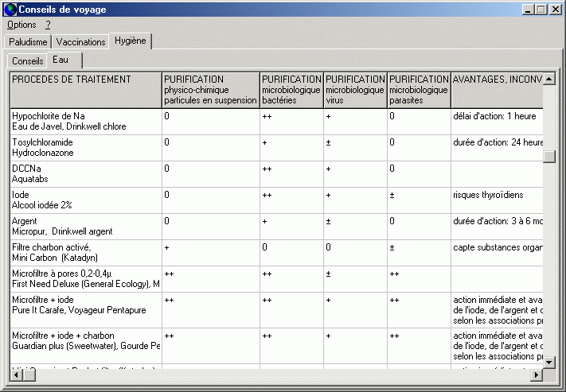Switch to the Paludisme tab
Image resolution: width=566 pixels, height=392 pixels.
(x=28, y=42)
